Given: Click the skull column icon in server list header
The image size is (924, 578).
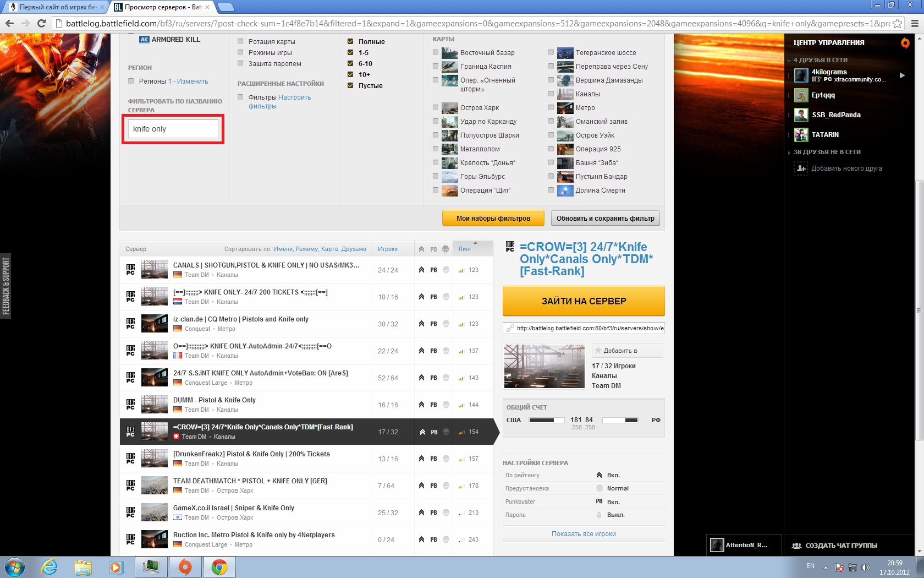Looking at the screenshot, I should tap(446, 249).
